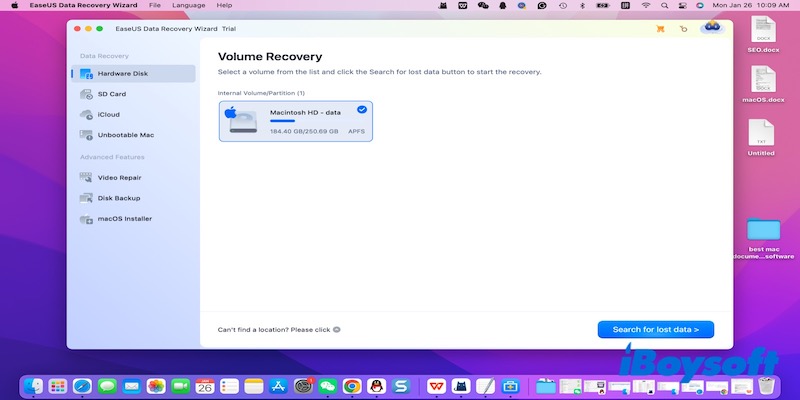Image resolution: width=800 pixels, height=400 pixels.
Task: Open Finder from the Dock
Action: point(35,385)
